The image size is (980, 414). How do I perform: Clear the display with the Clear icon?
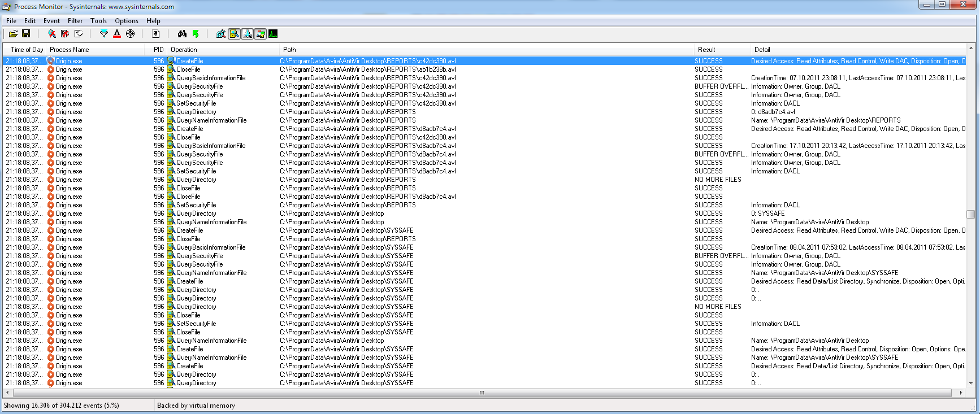[78, 34]
